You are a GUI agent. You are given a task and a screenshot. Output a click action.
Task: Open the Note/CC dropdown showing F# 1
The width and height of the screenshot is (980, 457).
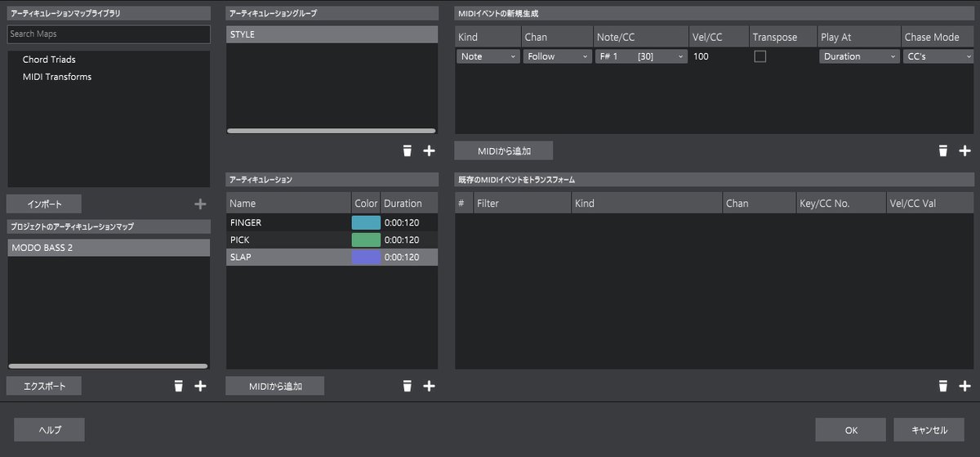[641, 56]
